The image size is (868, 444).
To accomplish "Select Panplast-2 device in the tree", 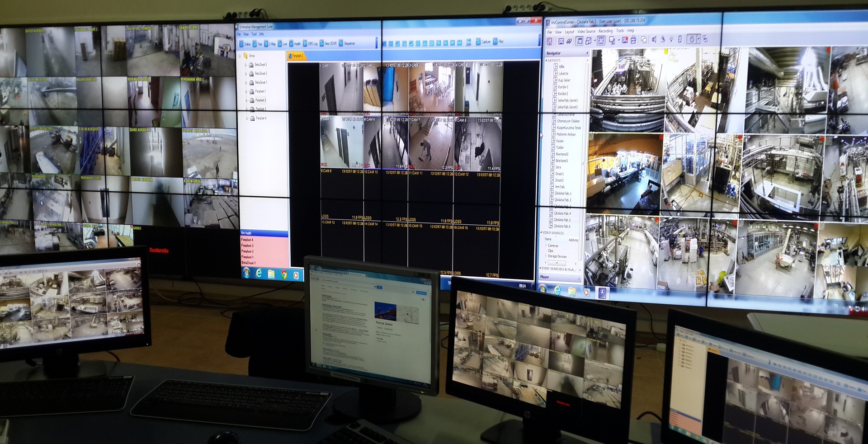I will pos(260,100).
